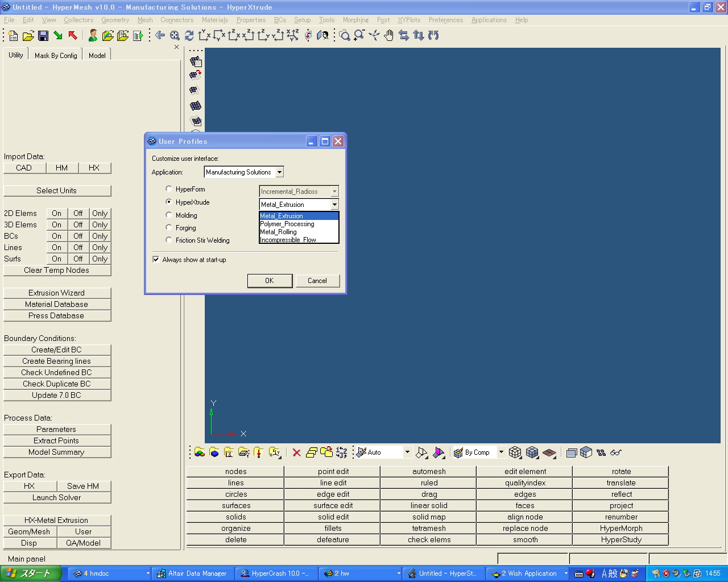
Task: Click the red X delete icon
Action: (296, 452)
